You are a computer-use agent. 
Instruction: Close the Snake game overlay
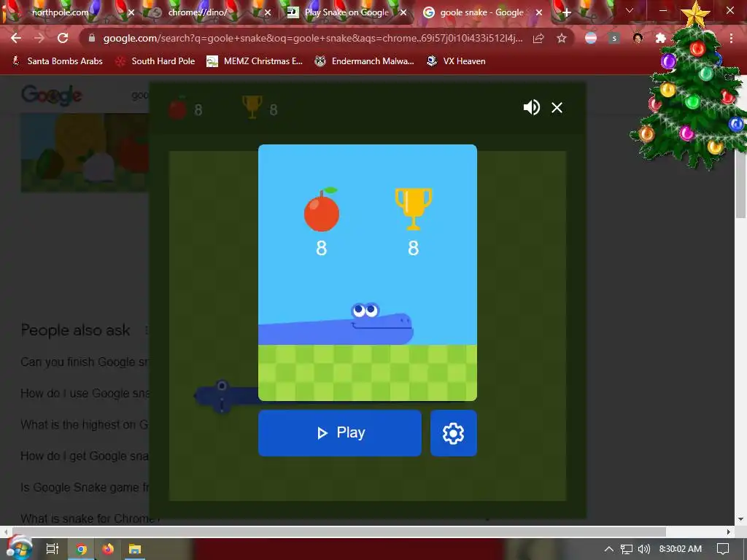click(557, 108)
